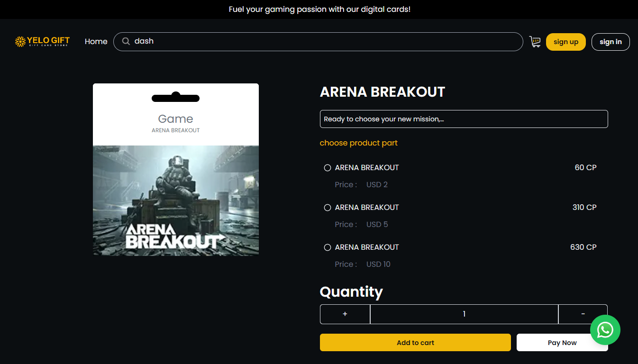
Task: Click the quantity value field
Action: [x=464, y=314]
